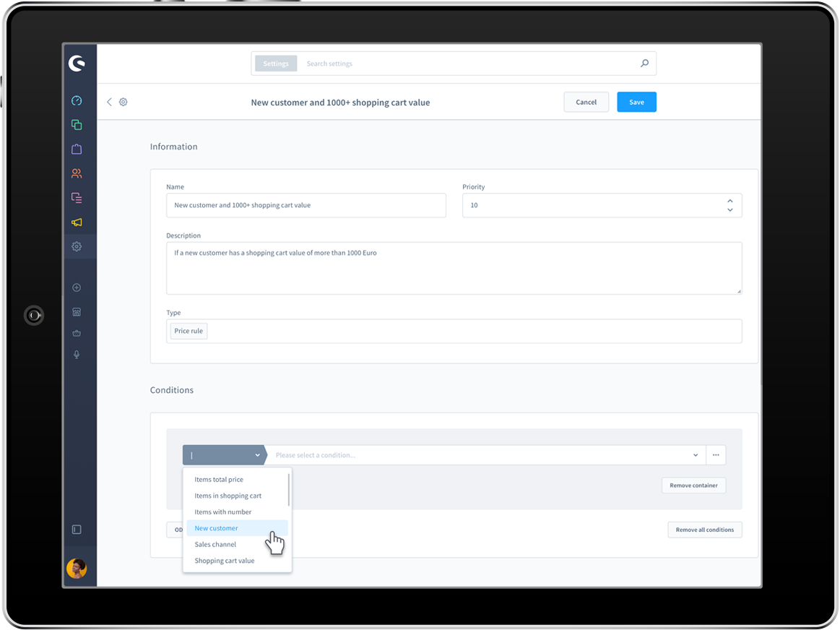Select the Price rule type tag

[189, 331]
